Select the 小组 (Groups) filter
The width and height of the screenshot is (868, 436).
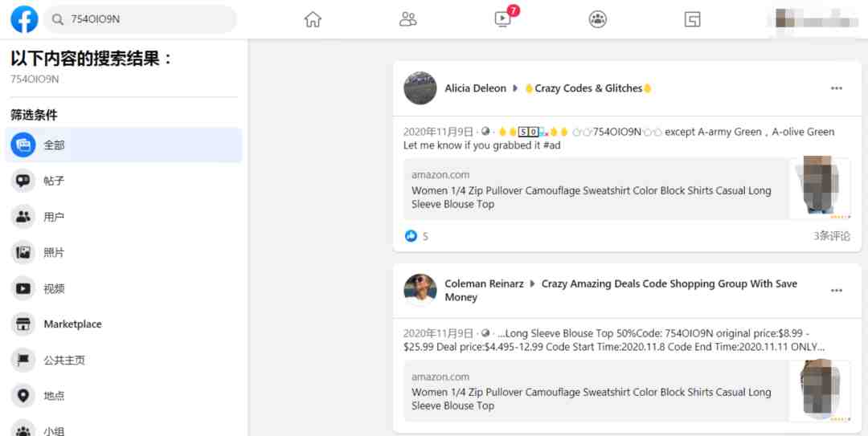[x=124, y=428]
